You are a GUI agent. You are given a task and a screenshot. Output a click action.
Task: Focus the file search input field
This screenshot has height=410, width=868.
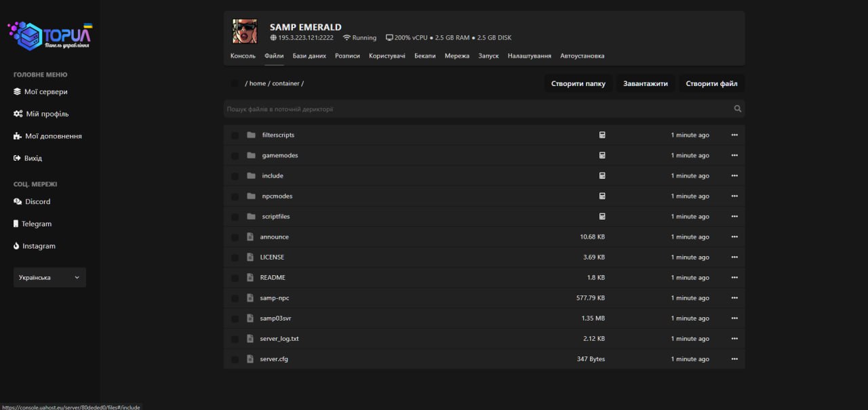coord(475,109)
